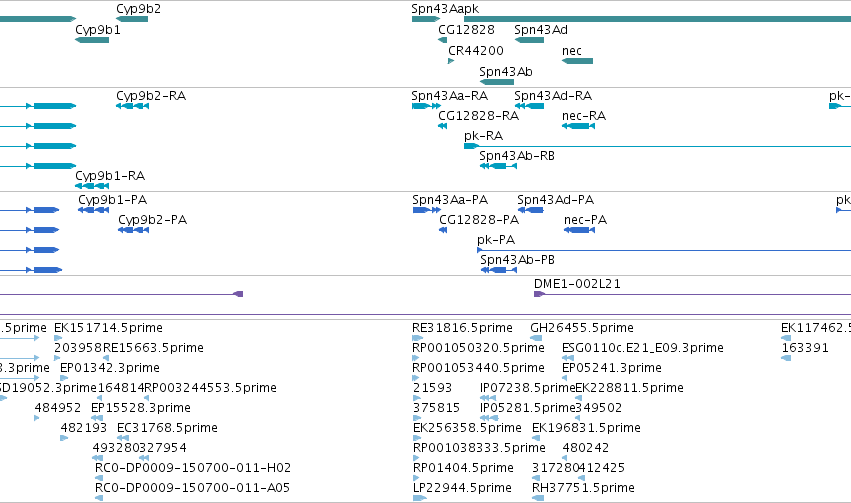Open EST EK196831.5prime
This screenshot has width=851, height=503.
click(x=586, y=428)
